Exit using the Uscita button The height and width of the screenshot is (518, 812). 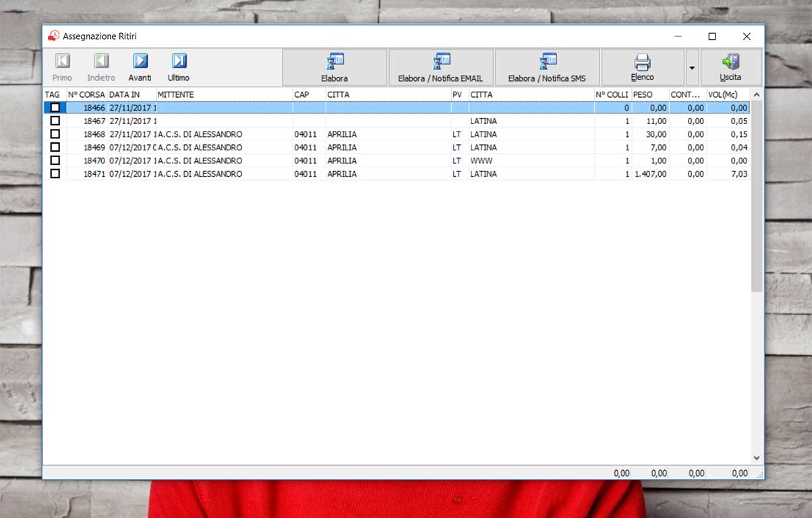coord(731,67)
